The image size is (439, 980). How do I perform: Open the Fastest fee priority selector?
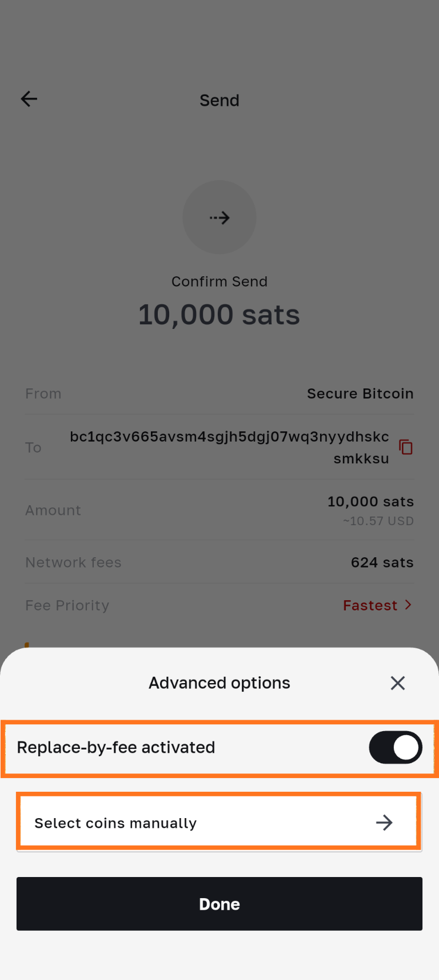click(370, 605)
